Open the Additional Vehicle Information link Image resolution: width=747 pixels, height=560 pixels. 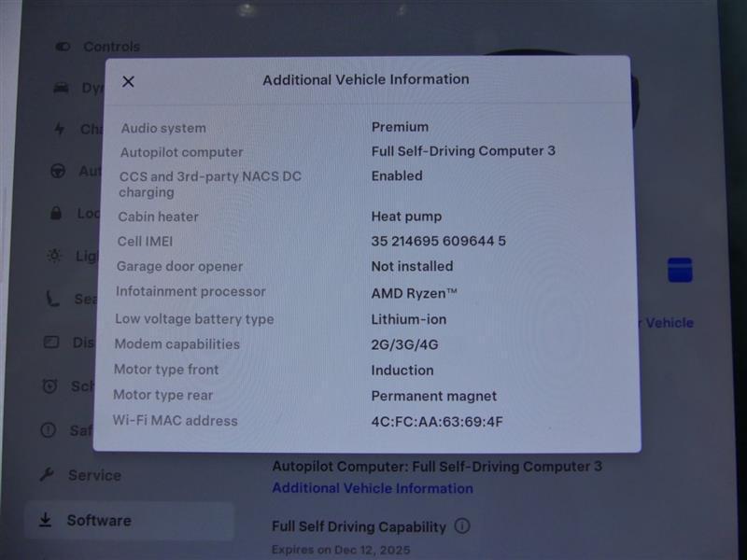pyautogui.click(x=372, y=488)
